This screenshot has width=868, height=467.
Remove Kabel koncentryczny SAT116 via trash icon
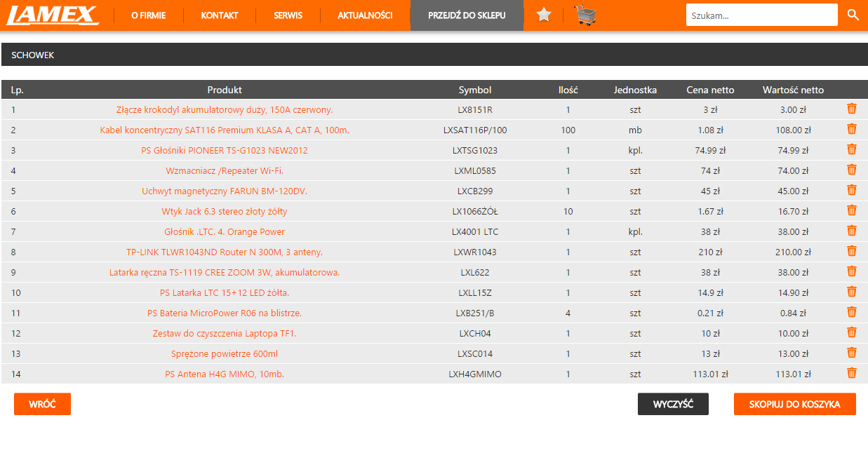click(x=852, y=129)
